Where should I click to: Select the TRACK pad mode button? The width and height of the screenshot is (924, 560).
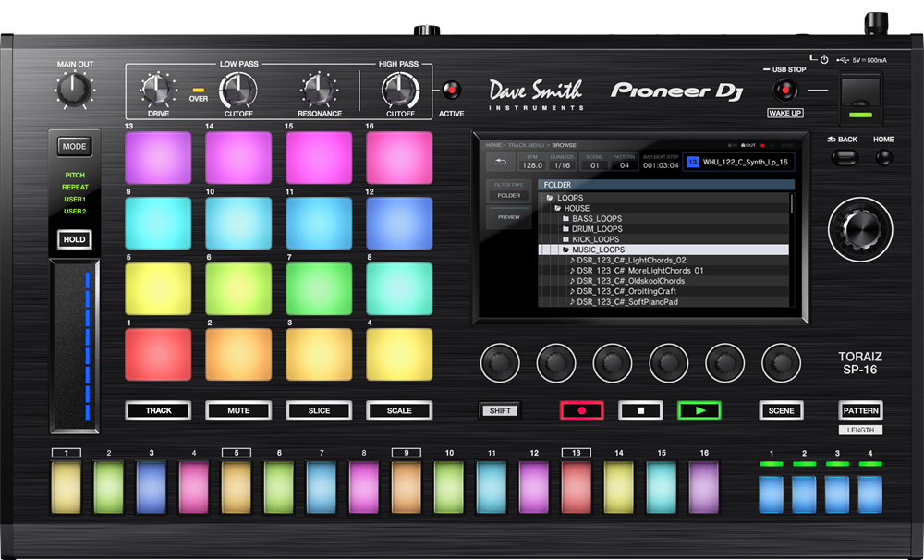click(x=158, y=410)
